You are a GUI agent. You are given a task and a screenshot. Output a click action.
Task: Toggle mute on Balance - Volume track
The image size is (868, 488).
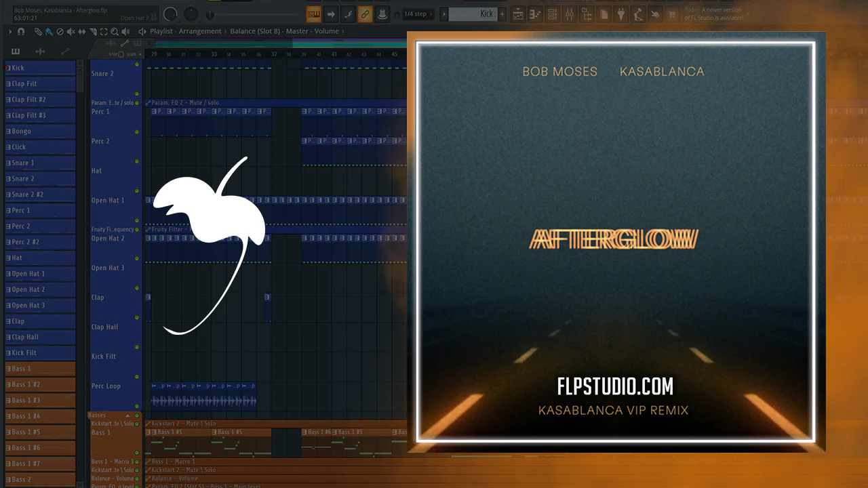137,479
